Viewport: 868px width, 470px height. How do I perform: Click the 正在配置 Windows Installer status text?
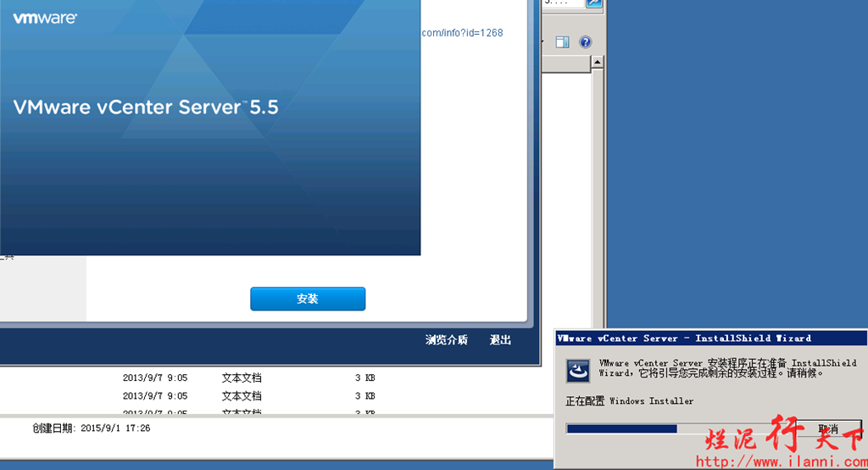(629, 401)
